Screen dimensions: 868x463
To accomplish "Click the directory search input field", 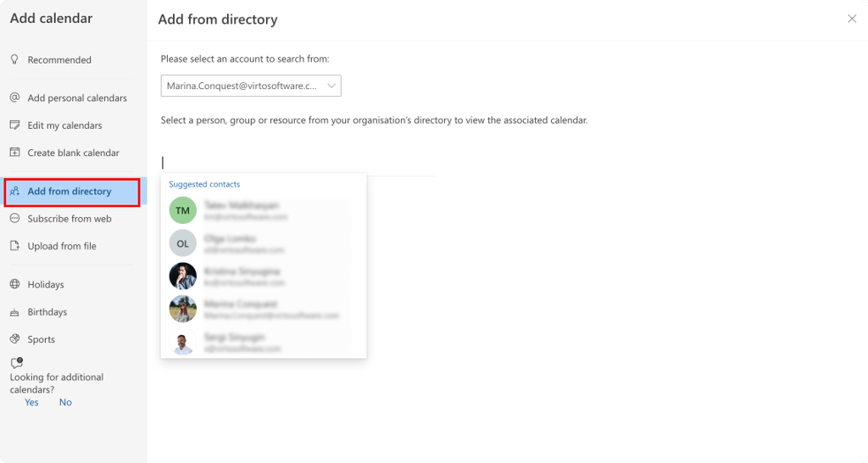I will click(x=298, y=163).
